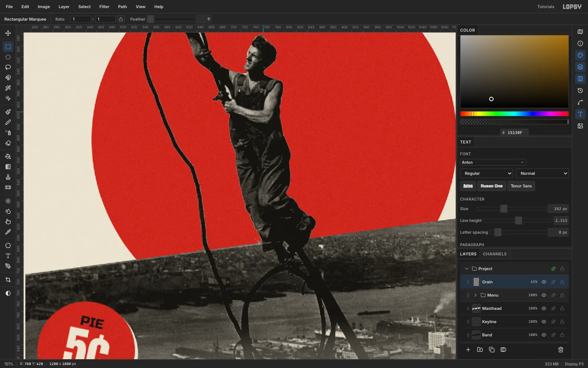Hide the Keyline layer

coord(544,322)
